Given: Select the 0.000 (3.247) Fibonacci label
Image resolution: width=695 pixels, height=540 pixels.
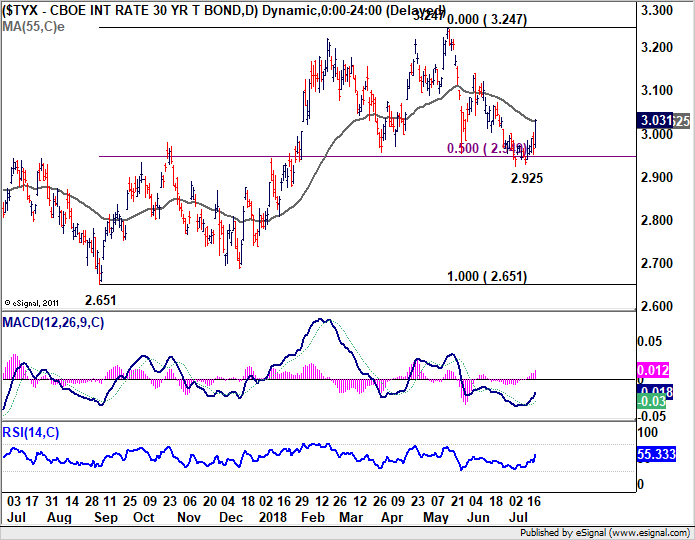Looking at the screenshot, I should pyautogui.click(x=487, y=20).
